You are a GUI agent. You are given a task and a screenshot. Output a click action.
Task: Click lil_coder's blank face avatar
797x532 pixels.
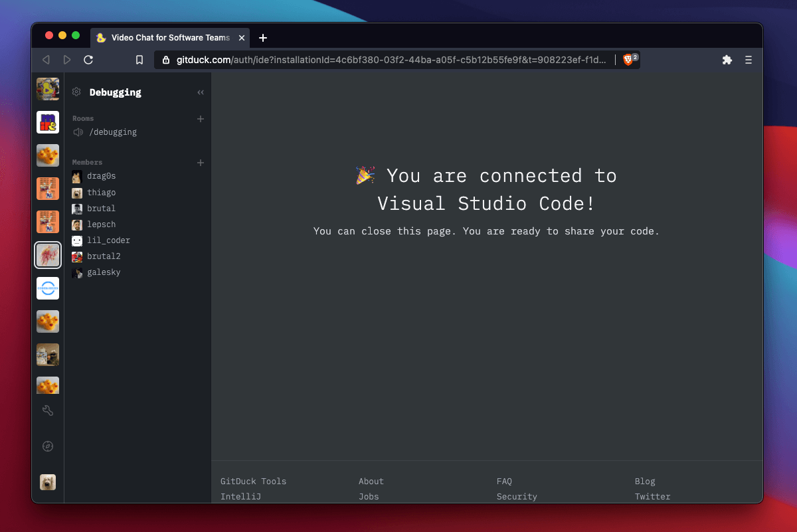(x=77, y=240)
